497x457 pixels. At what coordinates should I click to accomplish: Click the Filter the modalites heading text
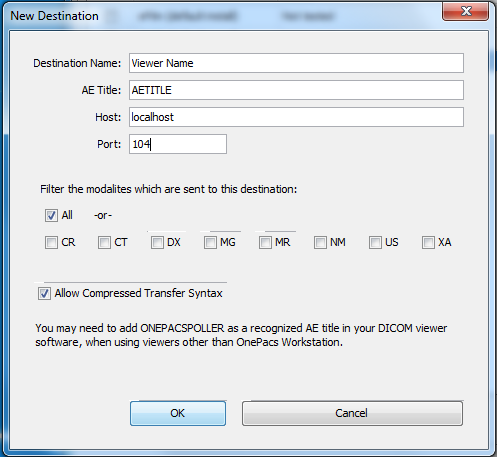pyautogui.click(x=169, y=189)
